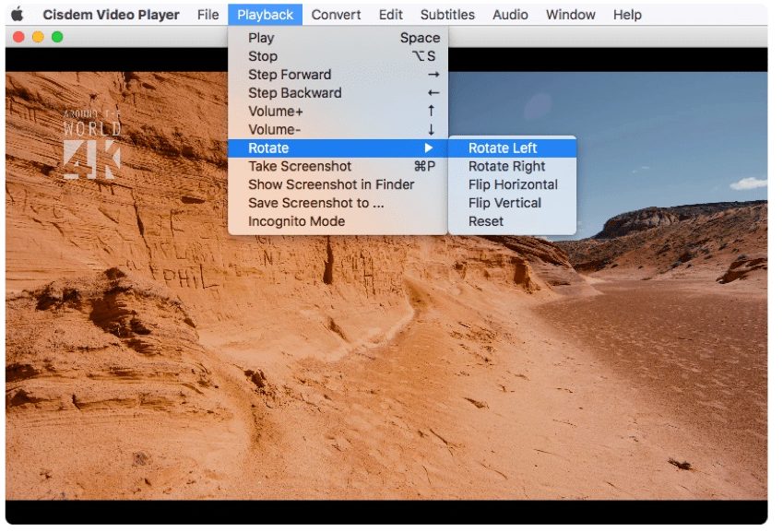The width and height of the screenshot is (783, 532).
Task: Open the Apple menu
Action: [17, 15]
